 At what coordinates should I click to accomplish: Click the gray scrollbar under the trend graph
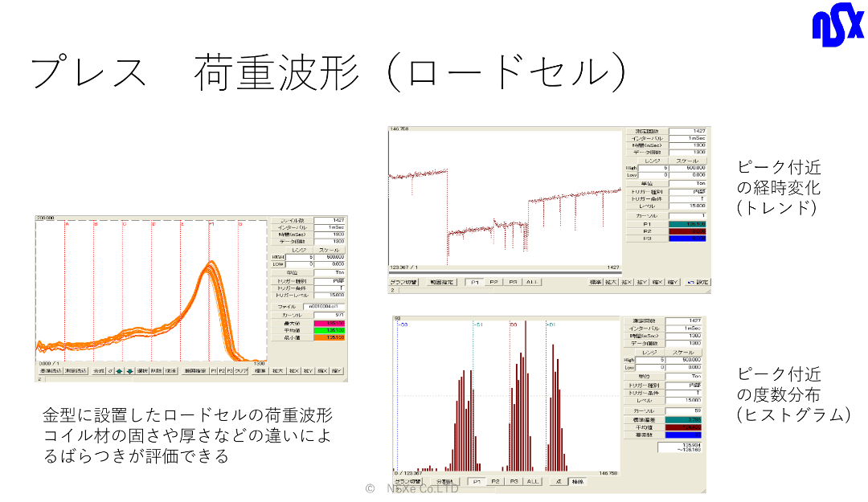[505, 273]
